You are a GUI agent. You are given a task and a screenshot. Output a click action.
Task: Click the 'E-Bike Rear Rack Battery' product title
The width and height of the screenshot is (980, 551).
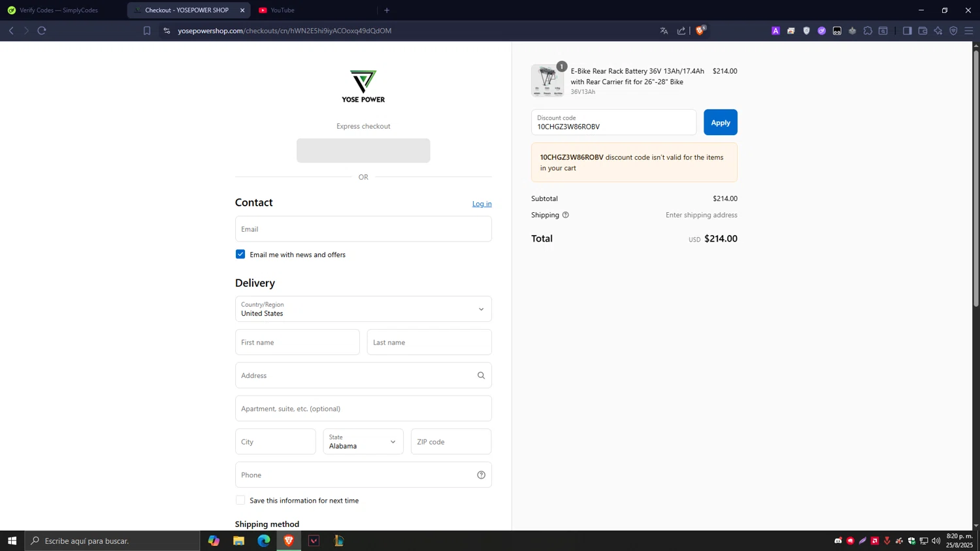pos(638,76)
